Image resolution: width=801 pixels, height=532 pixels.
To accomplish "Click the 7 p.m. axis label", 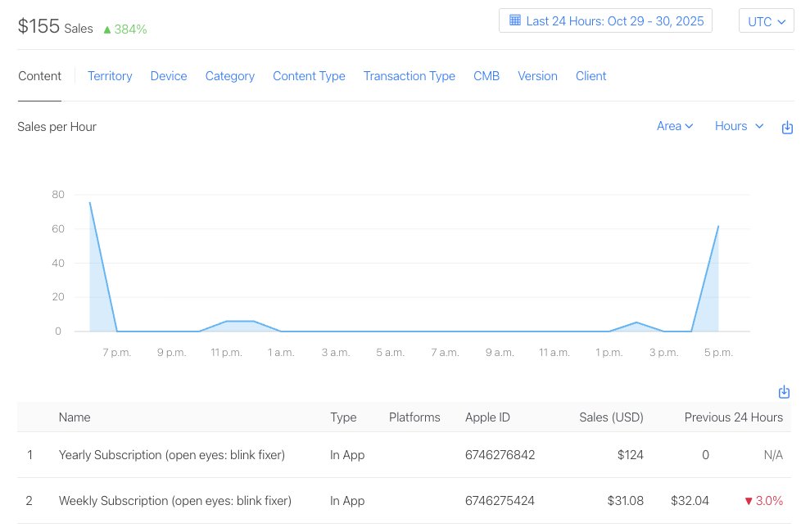I will pos(117,352).
